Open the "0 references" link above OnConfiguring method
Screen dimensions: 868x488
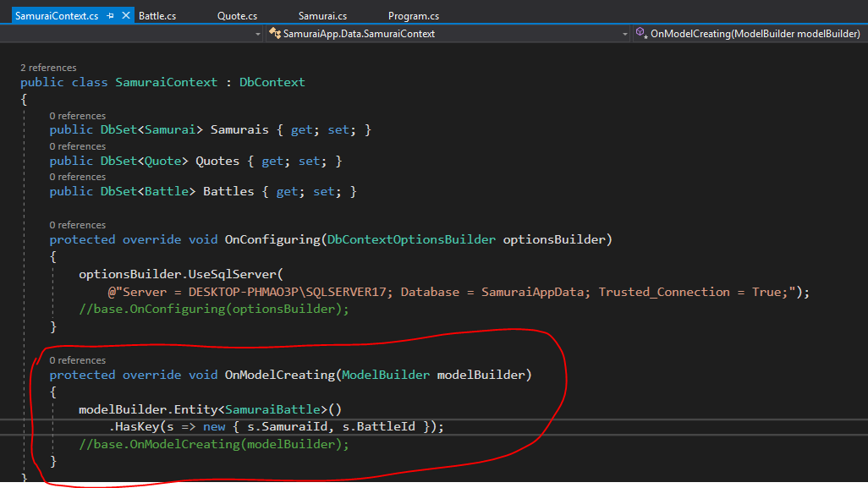coord(78,225)
